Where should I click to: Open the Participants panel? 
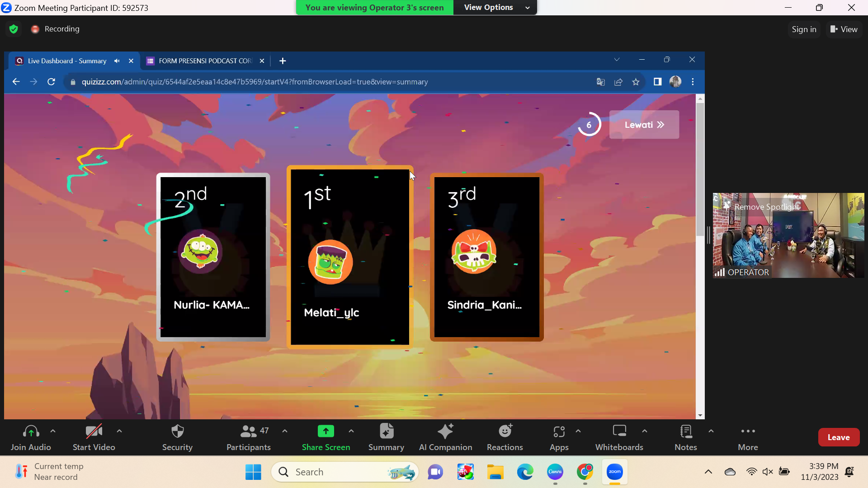pos(248,437)
